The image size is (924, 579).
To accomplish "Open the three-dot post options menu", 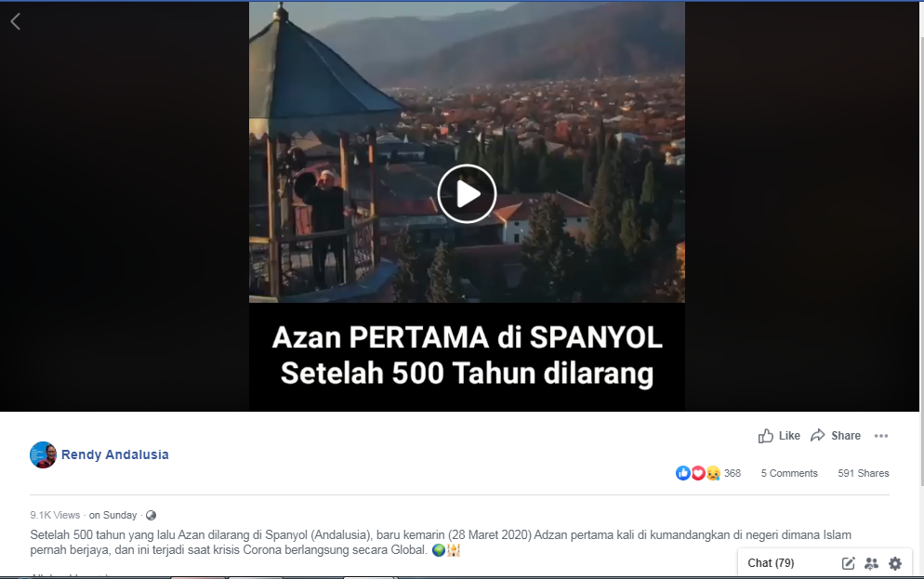I will [x=881, y=436].
